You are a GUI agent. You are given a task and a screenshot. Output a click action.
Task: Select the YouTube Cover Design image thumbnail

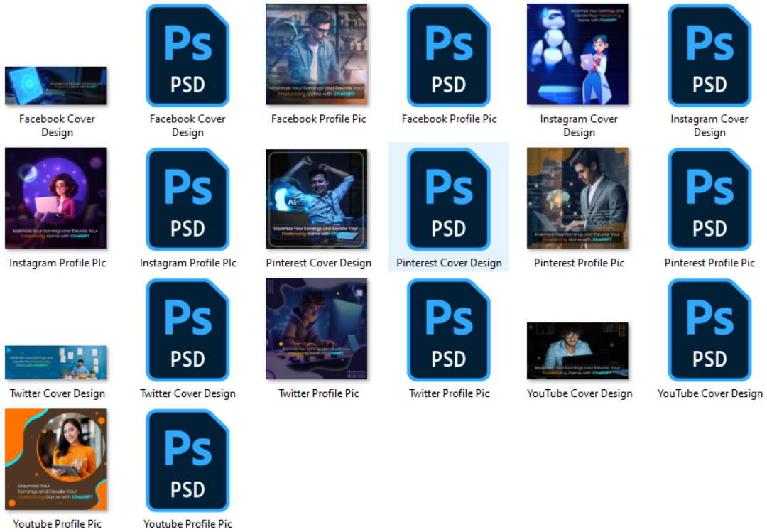578,351
